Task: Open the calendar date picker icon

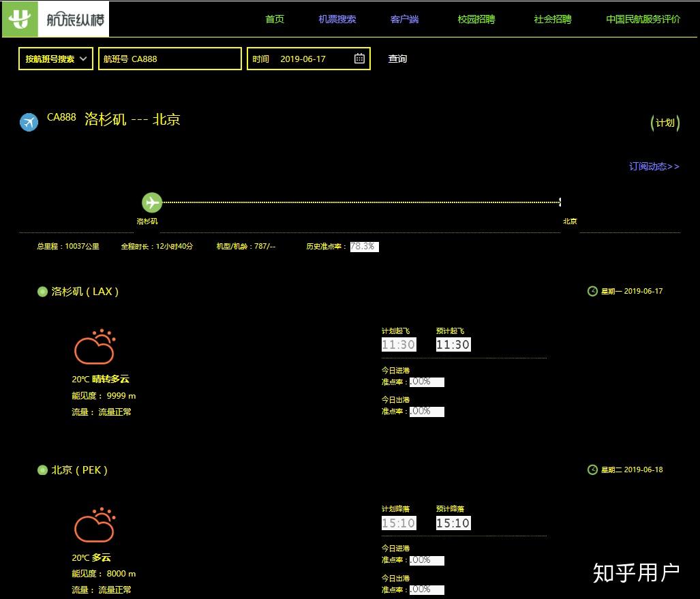Action: (359, 59)
